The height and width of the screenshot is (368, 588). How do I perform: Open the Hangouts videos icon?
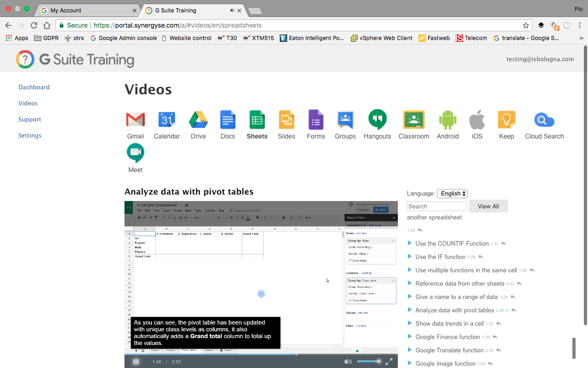click(x=377, y=120)
